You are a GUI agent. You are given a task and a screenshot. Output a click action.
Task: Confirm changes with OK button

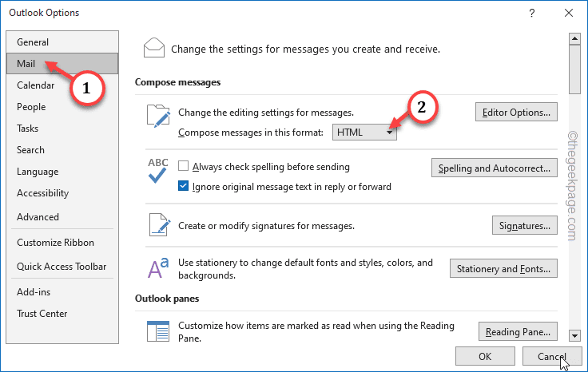pos(485,356)
